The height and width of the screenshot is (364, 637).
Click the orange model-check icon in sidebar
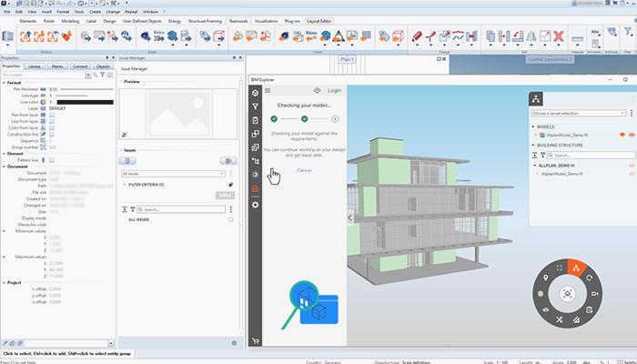[256, 188]
